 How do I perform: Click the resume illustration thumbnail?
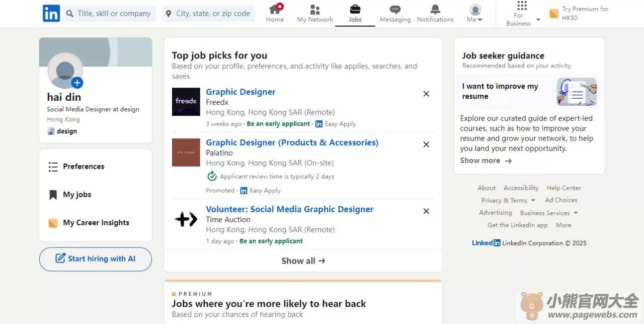pos(577,92)
